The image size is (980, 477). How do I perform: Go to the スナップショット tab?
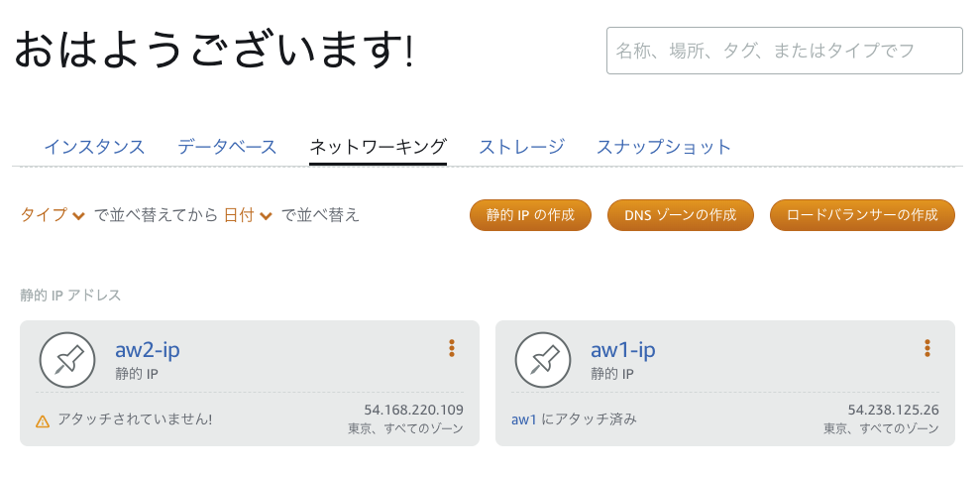coord(664,147)
